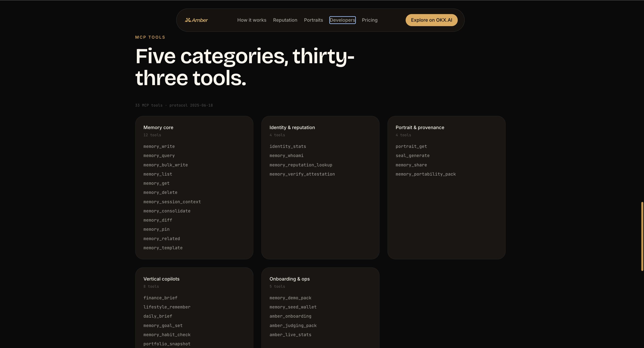644x348 pixels.
Task: Click the memory_query tool entry
Action: 159,156
